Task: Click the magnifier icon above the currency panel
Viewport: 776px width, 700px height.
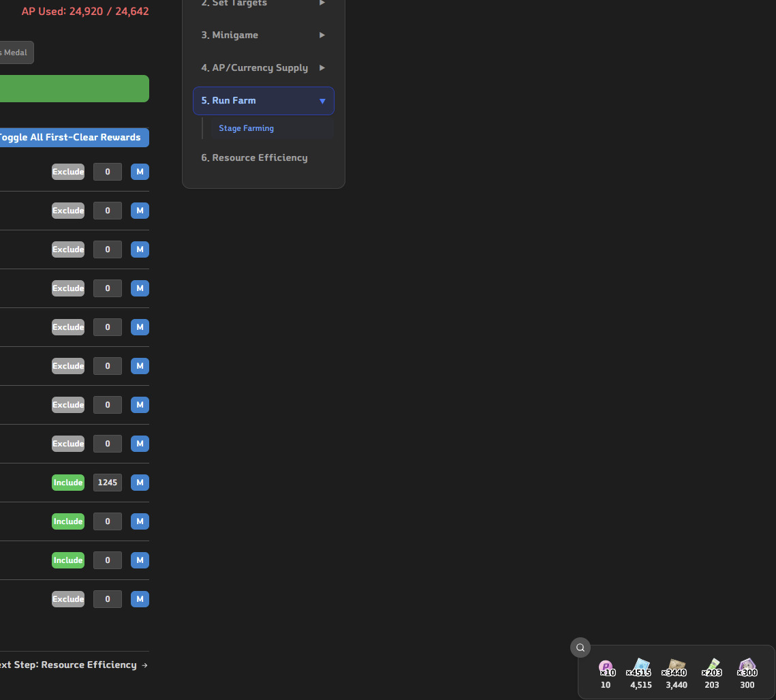Action: (580, 648)
